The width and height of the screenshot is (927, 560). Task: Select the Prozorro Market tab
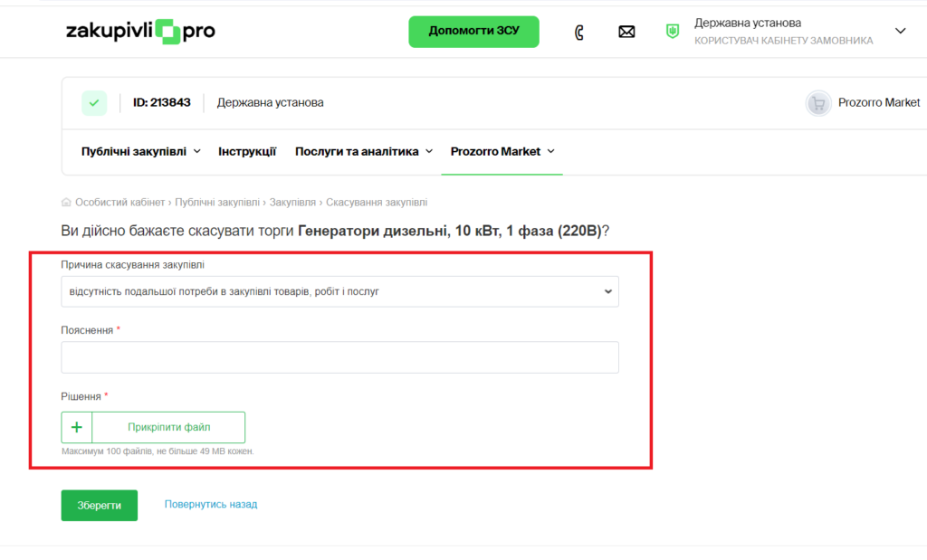coord(502,152)
